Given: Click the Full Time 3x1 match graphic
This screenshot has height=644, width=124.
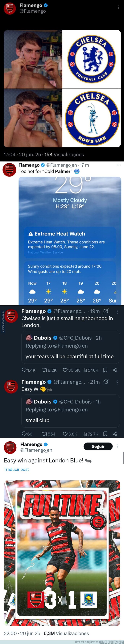Looking at the screenshot, I should tap(62, 550).
